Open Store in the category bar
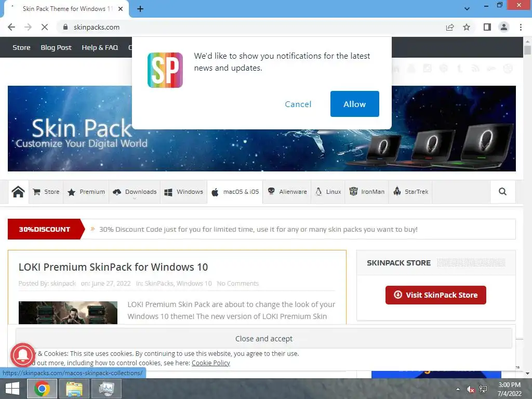Image resolution: width=532 pixels, height=399 pixels. click(x=46, y=192)
